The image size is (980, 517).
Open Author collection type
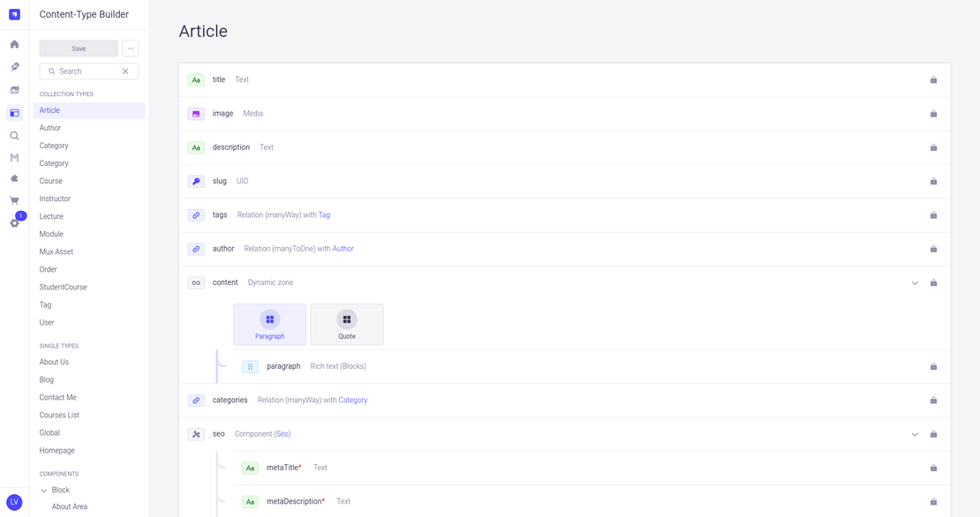[x=50, y=128]
